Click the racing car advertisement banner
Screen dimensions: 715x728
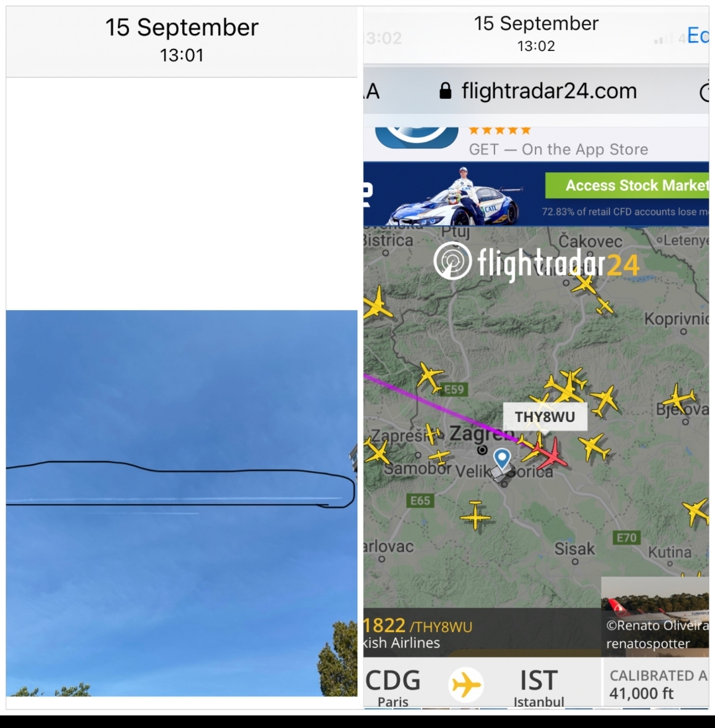(x=536, y=193)
